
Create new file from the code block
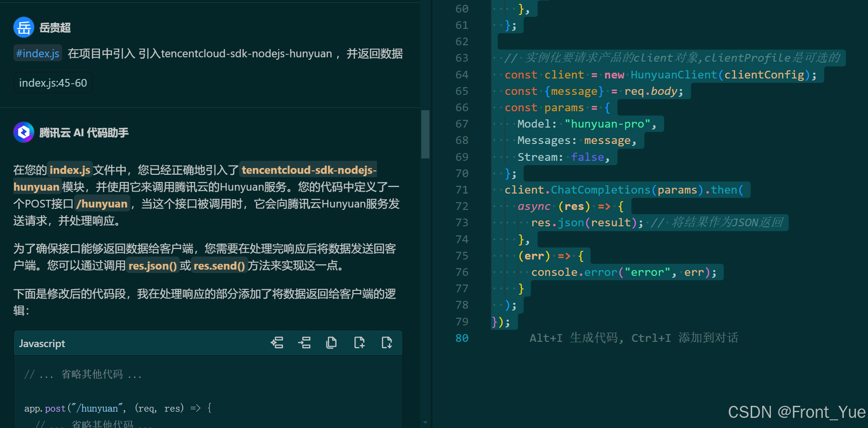(x=359, y=343)
